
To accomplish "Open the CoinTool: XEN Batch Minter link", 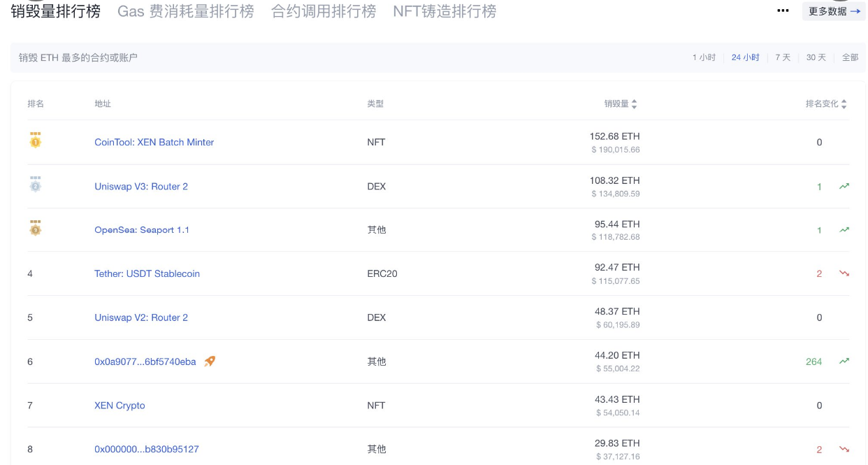I will pos(154,142).
